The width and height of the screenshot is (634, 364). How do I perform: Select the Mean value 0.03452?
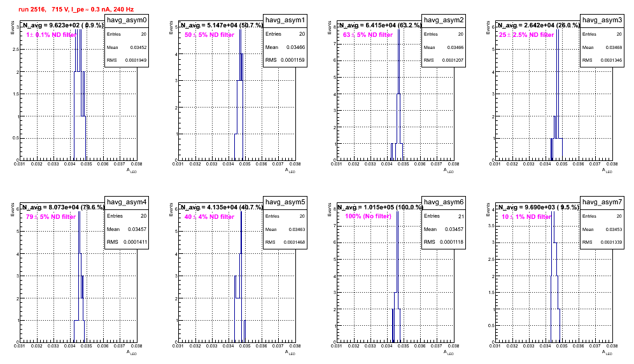[x=138, y=48]
